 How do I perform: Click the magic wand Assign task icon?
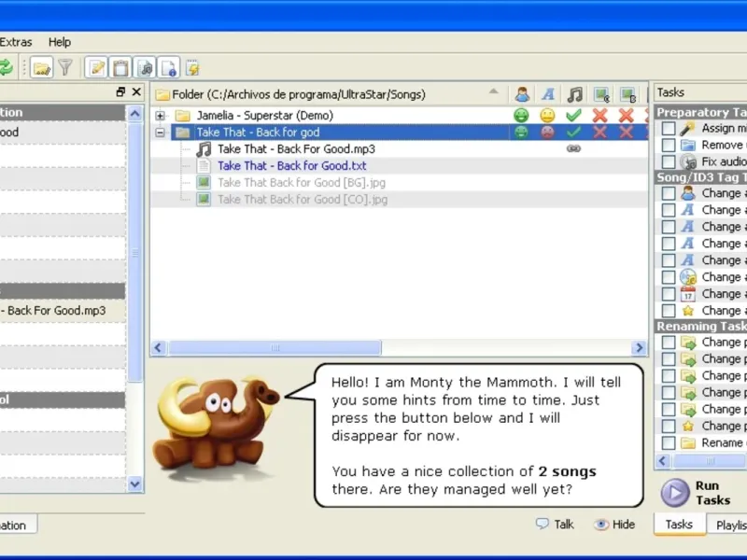pos(687,128)
